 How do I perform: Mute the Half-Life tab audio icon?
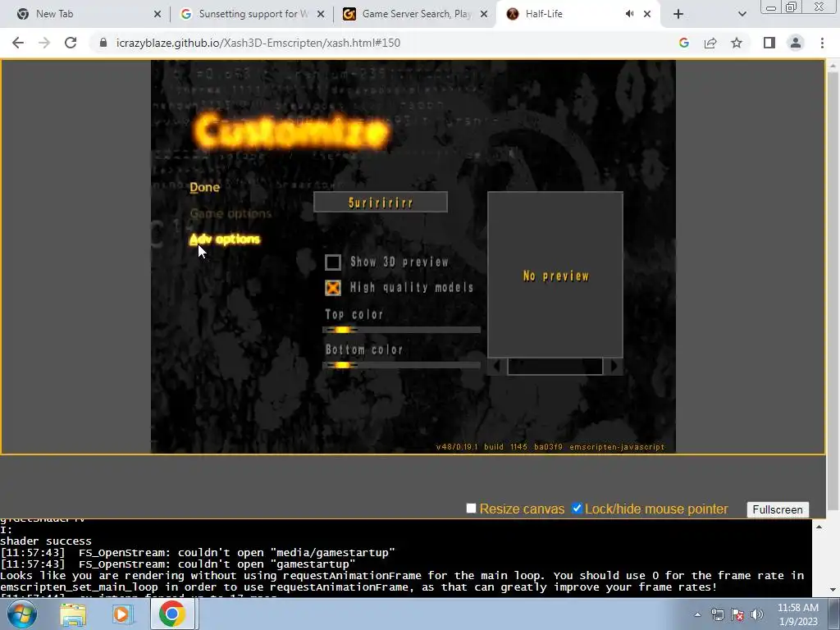click(x=629, y=14)
